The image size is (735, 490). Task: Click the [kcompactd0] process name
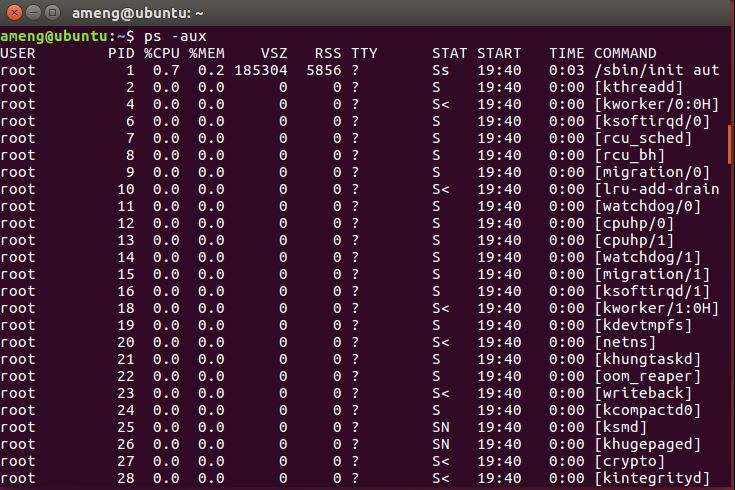pos(648,410)
